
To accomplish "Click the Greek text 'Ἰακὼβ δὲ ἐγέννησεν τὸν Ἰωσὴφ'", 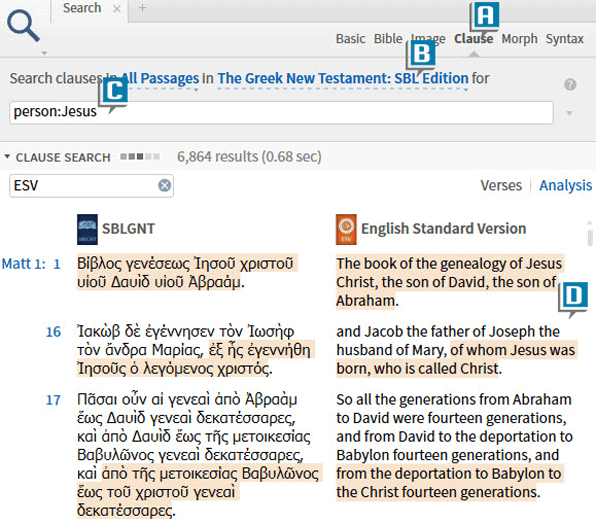I will point(185,332).
